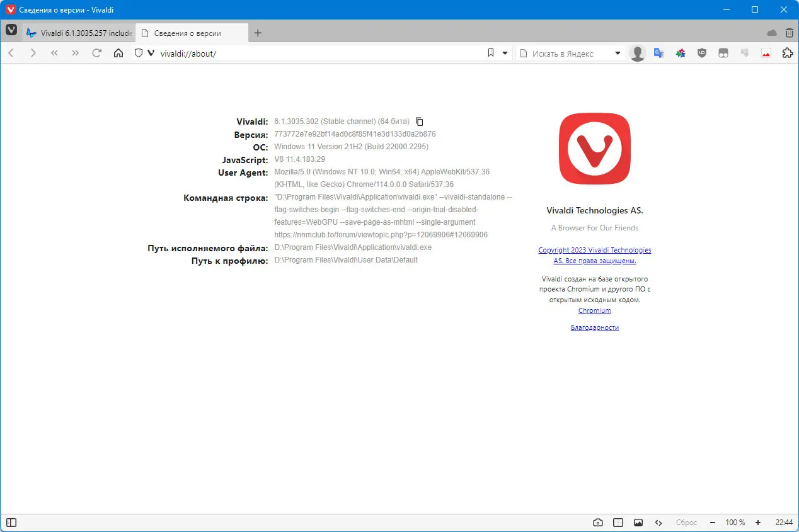Follow the Chromium link
Viewport: 799px width, 532px height.
pyautogui.click(x=594, y=310)
